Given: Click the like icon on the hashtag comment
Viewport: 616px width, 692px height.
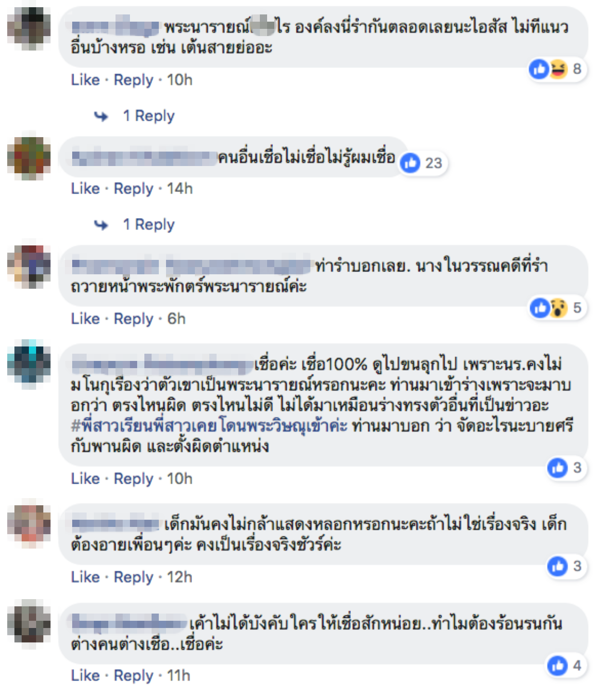Looking at the screenshot, I should pos(558,468).
